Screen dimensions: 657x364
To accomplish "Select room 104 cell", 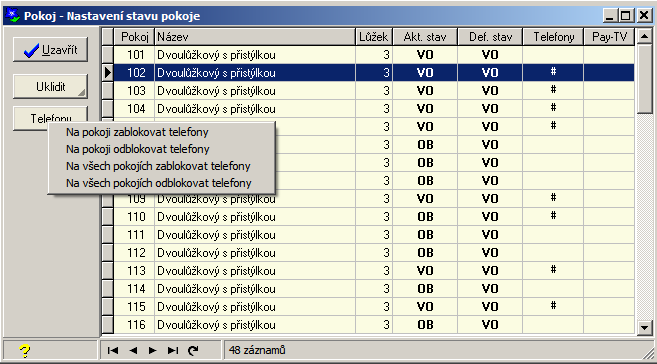I will click(135, 109).
